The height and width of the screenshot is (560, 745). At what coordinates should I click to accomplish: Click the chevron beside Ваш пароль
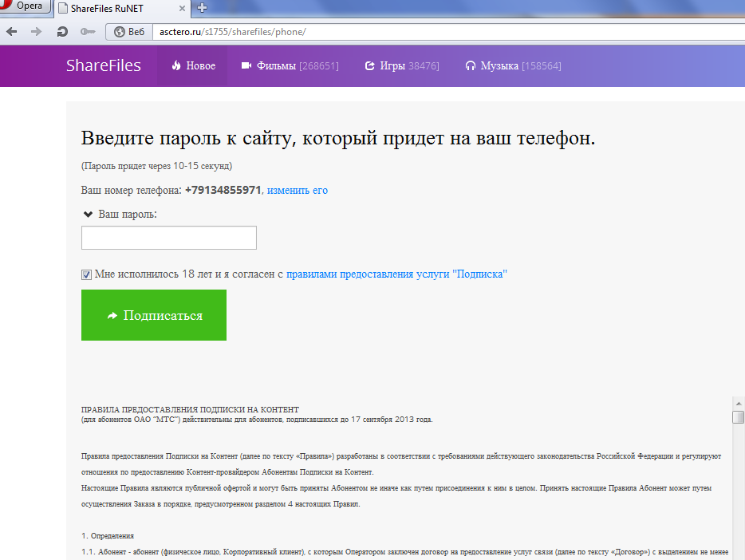[88, 215]
